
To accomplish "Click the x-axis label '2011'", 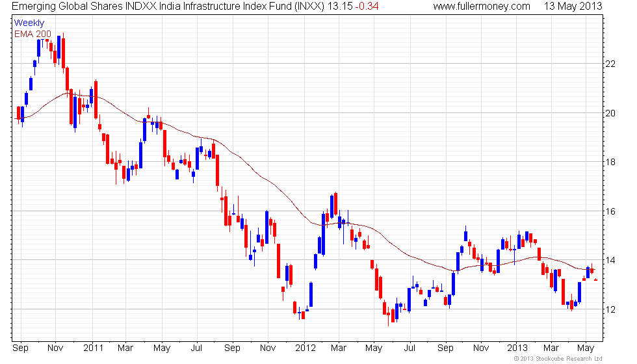I will point(94,348).
